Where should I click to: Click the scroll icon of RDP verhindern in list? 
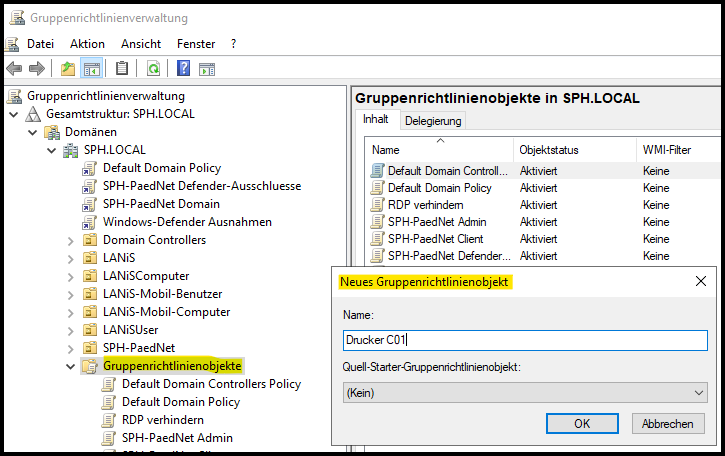377,205
